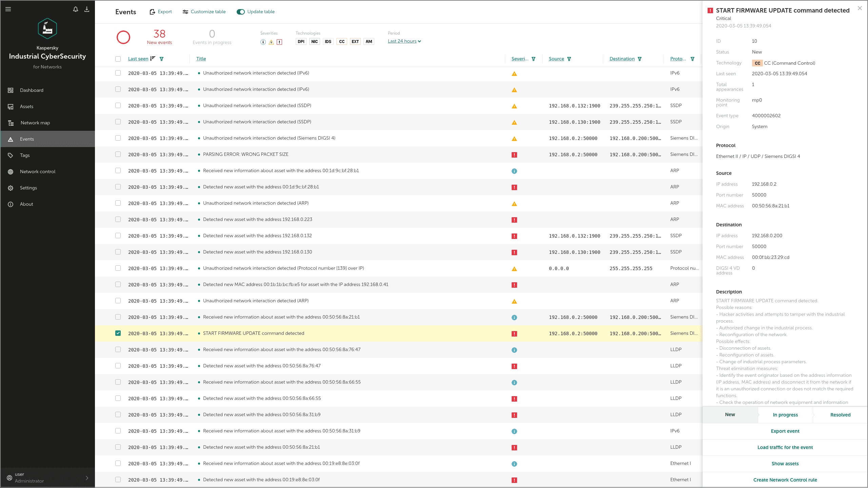Click Create Network Control rule

coord(785,480)
